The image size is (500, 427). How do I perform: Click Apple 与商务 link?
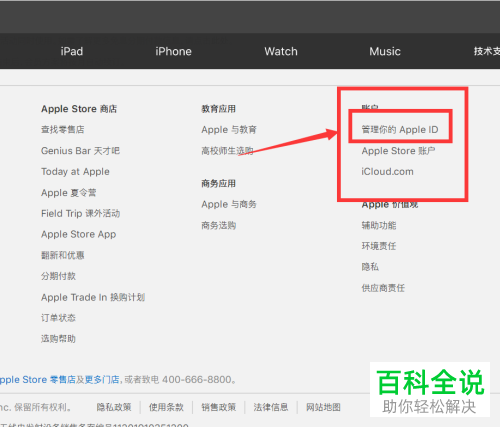pyautogui.click(x=229, y=204)
